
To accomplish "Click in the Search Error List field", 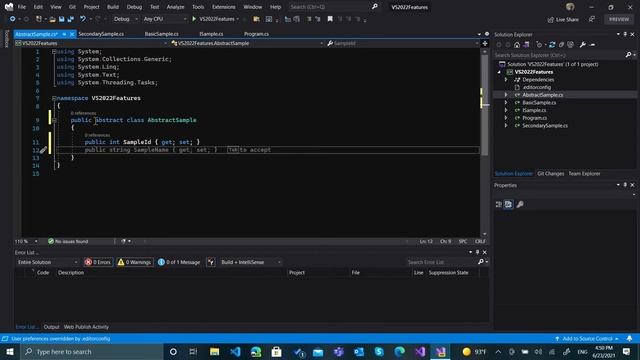I will pos(442,262).
